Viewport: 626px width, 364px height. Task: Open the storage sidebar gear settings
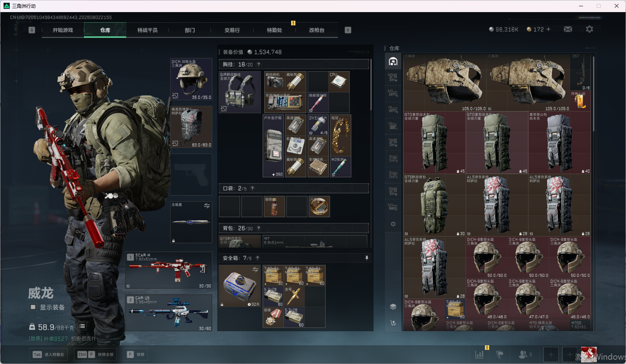coord(393,224)
